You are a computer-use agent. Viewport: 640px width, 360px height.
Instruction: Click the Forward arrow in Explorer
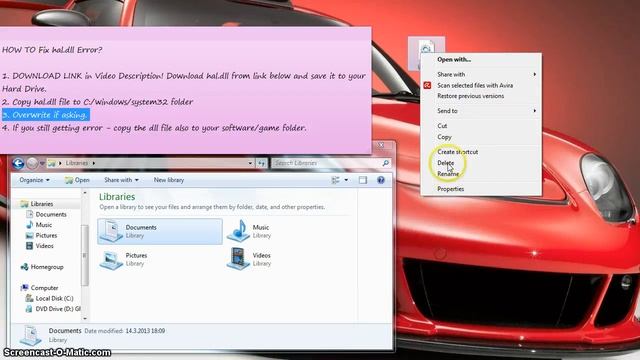pyautogui.click(x=32, y=163)
